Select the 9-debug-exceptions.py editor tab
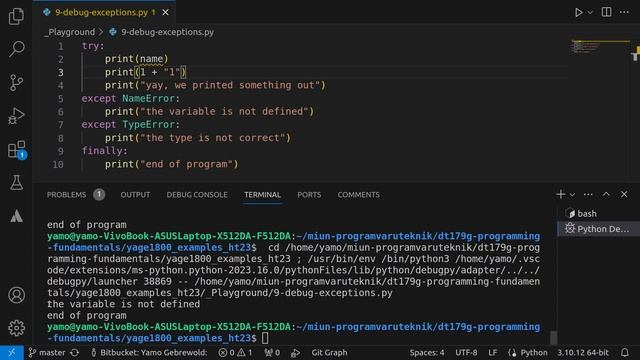This screenshot has width=640, height=360. tap(105, 12)
